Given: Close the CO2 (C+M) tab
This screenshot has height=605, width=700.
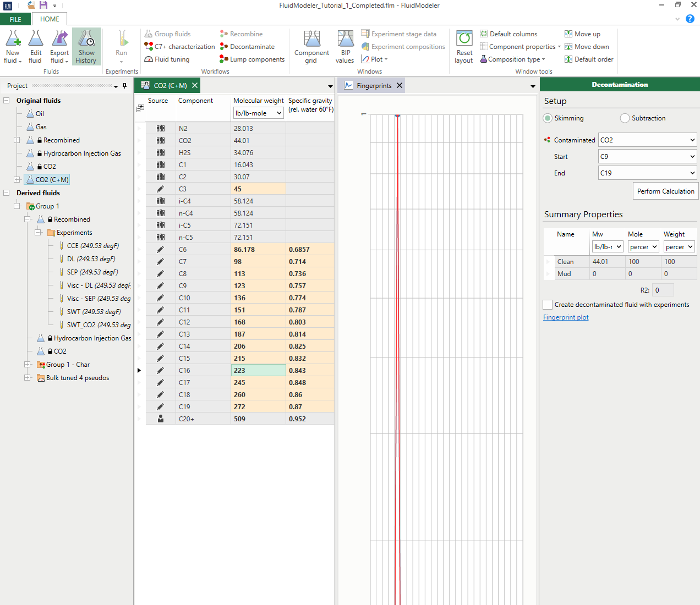Looking at the screenshot, I should tap(195, 86).
